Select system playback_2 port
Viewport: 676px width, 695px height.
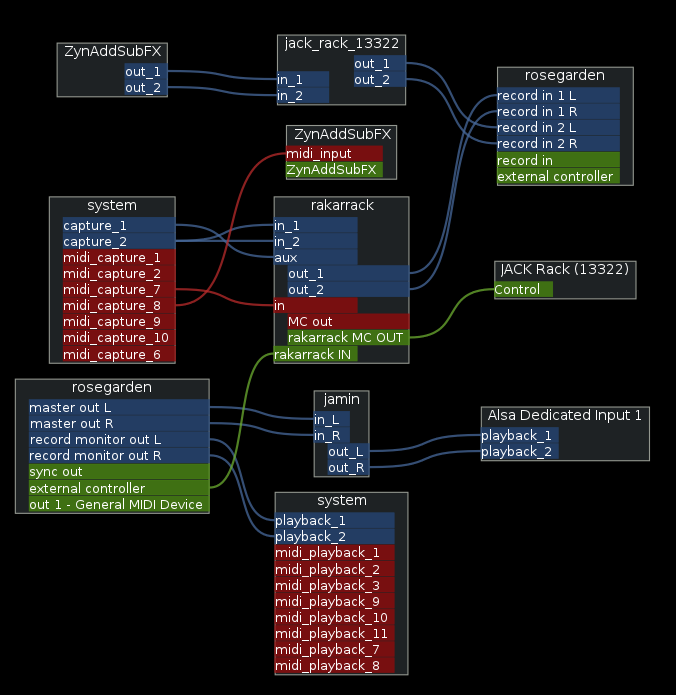click(x=335, y=536)
